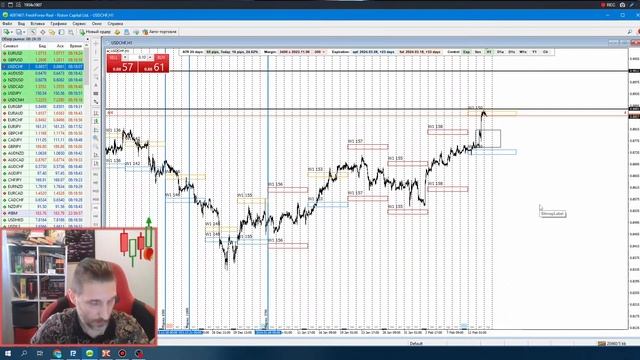Select the USDJPY row in Market Watch

42,93
